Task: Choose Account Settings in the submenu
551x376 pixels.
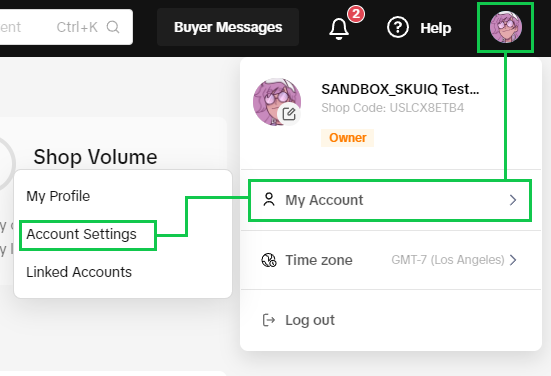Action: pos(81,234)
